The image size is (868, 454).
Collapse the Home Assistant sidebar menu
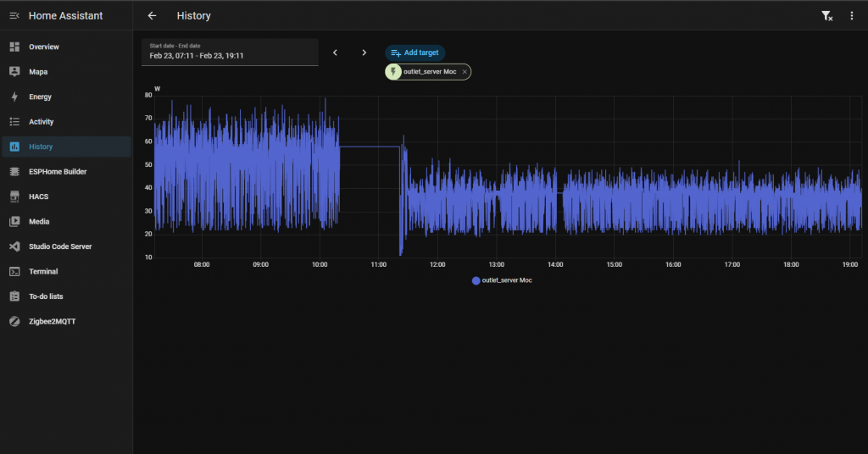coord(14,16)
